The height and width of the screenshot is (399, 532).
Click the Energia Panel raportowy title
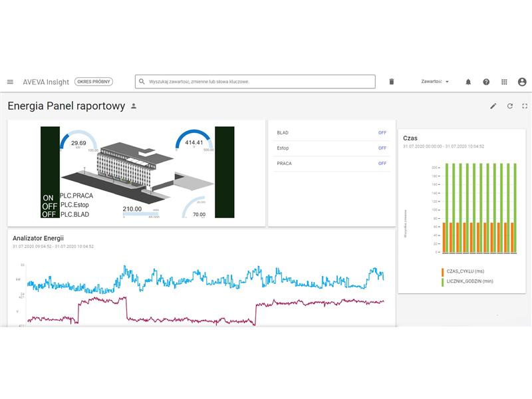(x=66, y=106)
